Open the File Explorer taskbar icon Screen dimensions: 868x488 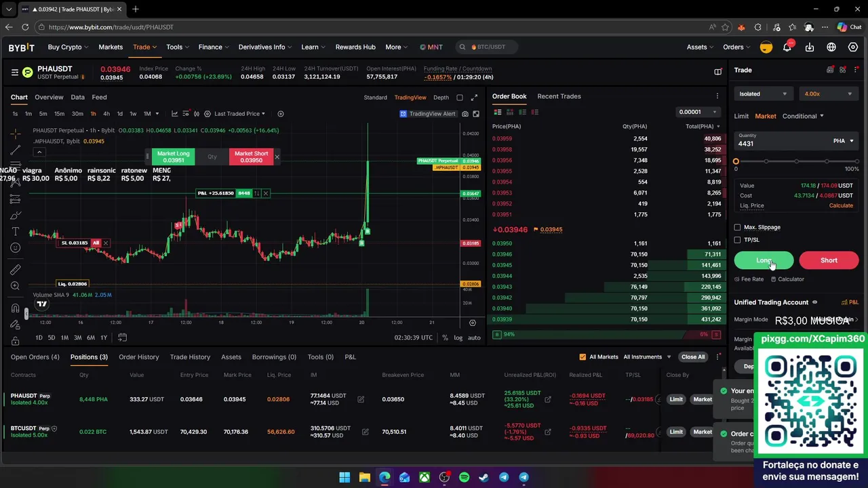364,477
